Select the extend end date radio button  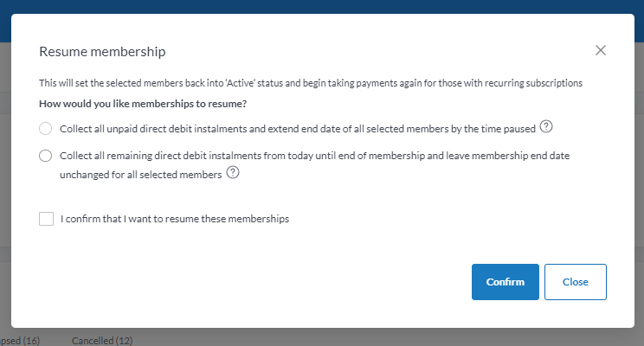(46, 128)
